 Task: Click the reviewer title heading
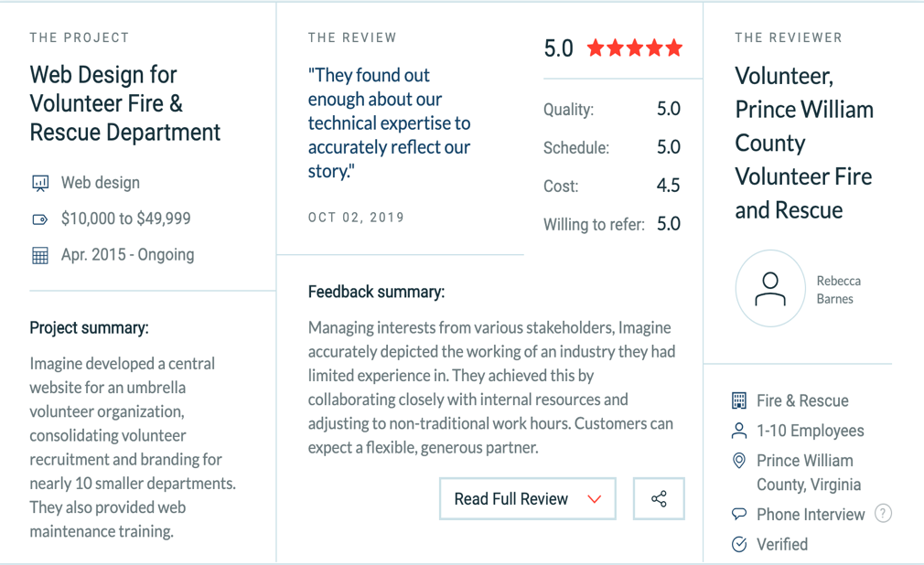click(804, 143)
